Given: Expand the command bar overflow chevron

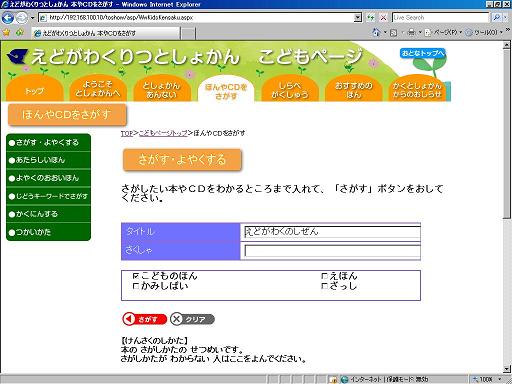Looking at the screenshot, I should pos(508,30).
